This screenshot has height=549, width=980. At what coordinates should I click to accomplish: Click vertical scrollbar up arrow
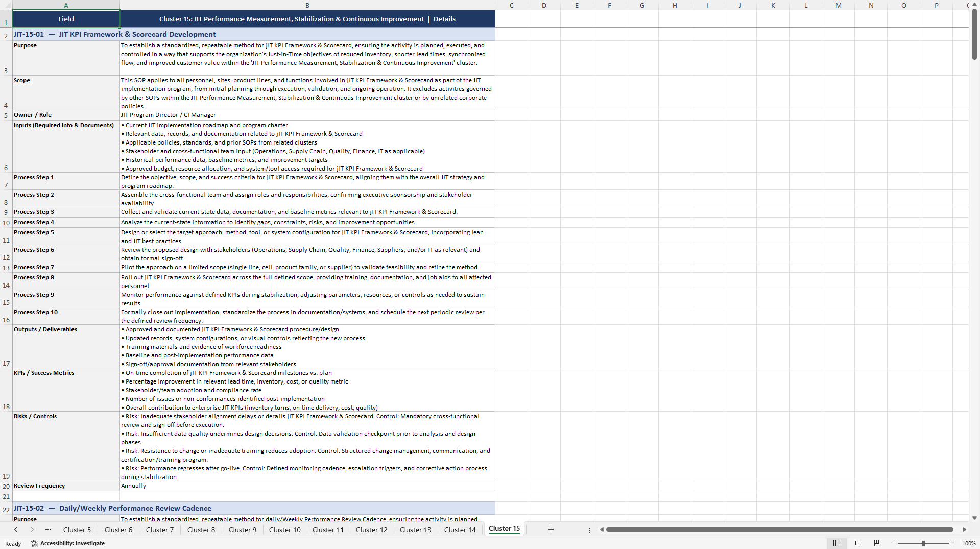pyautogui.click(x=974, y=5)
